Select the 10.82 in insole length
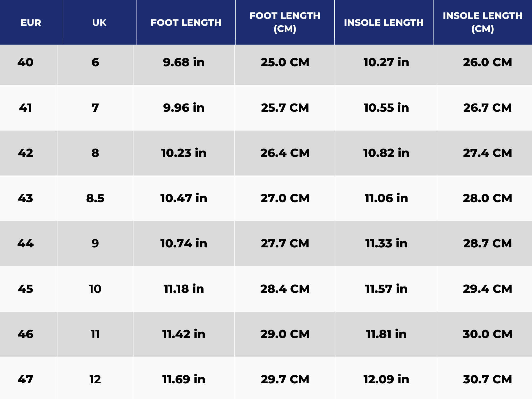Screen dimensions: 532x399 tap(386, 153)
